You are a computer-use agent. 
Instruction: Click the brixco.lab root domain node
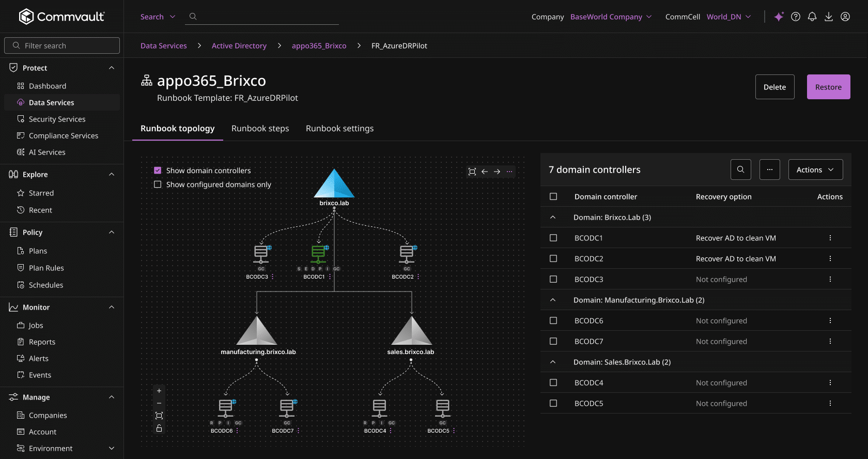click(334, 185)
